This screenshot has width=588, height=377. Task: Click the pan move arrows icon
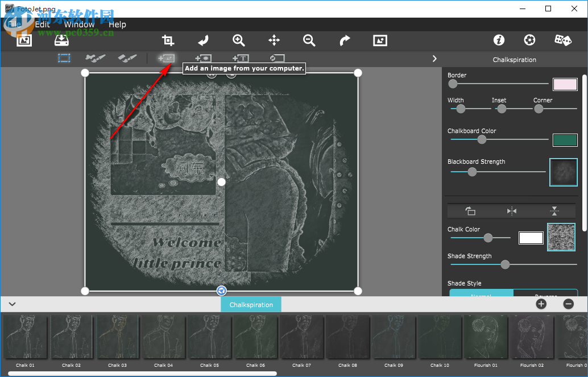[274, 40]
